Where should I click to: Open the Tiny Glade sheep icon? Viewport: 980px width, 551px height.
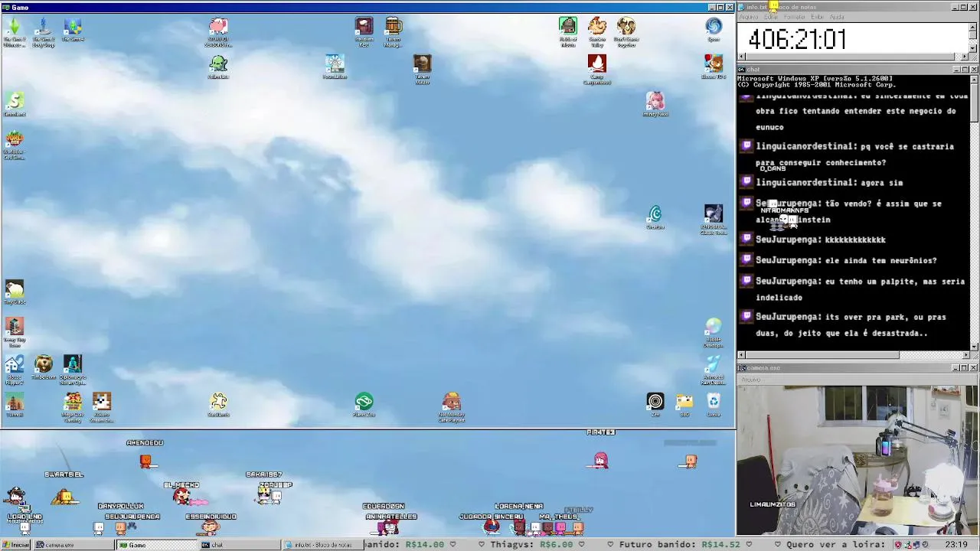click(15, 293)
